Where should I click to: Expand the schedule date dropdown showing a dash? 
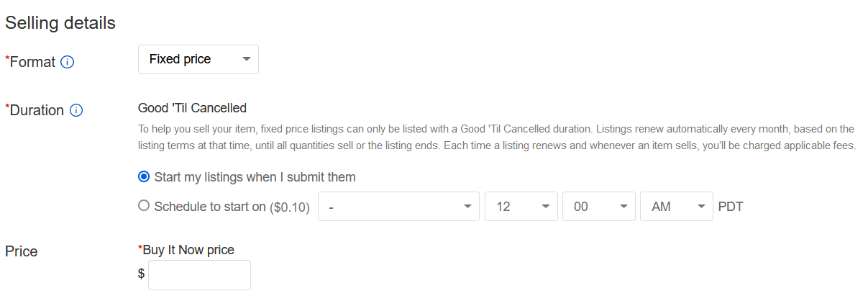[x=398, y=206]
